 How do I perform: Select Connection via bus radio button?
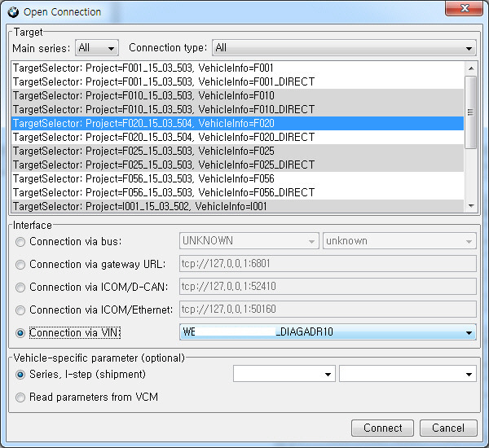tap(20, 242)
